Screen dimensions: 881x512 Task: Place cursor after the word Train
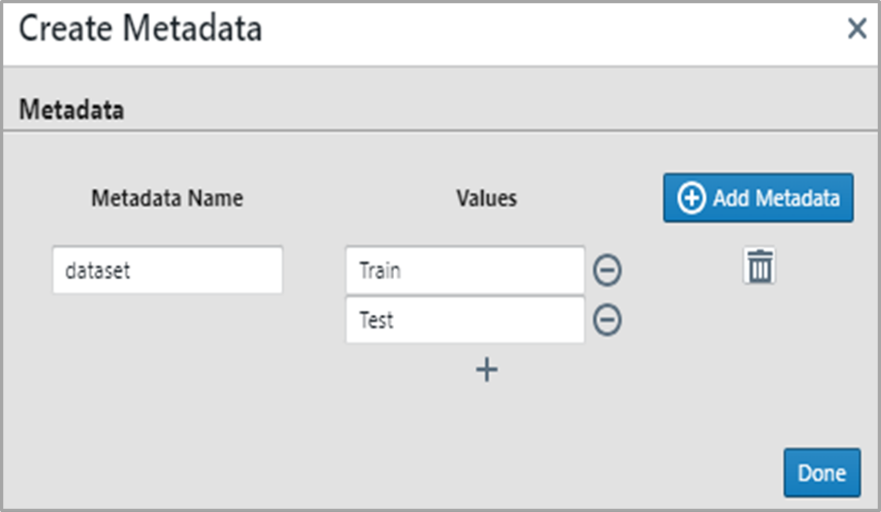coord(404,270)
